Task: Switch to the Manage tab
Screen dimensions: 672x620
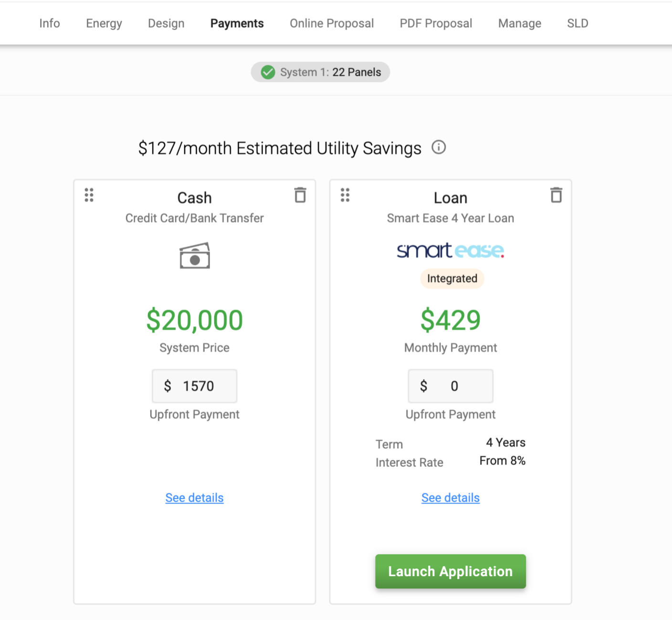Action: pos(519,23)
